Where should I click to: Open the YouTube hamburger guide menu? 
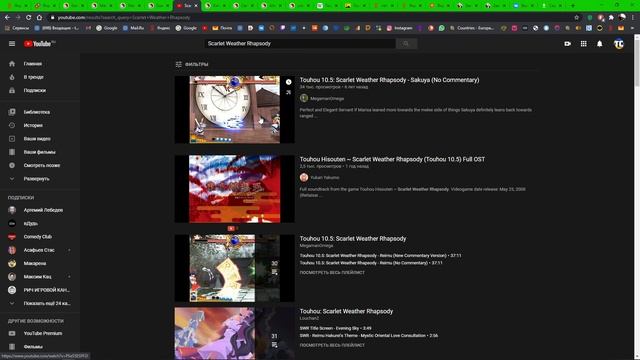(12, 44)
